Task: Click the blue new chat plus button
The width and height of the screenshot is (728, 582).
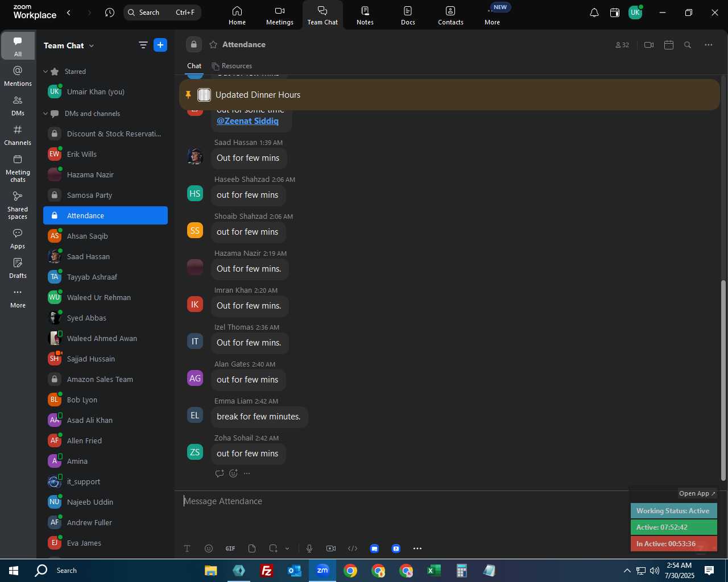Action: [160, 45]
